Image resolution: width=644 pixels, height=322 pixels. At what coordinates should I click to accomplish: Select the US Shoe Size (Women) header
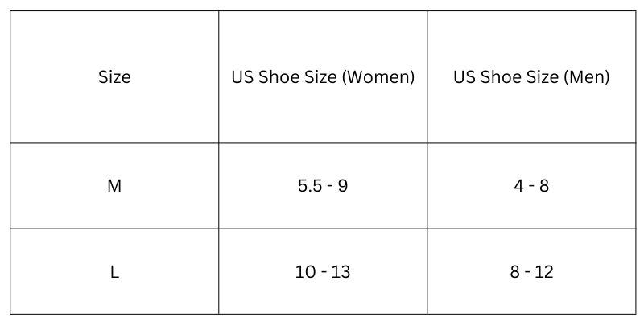(323, 77)
